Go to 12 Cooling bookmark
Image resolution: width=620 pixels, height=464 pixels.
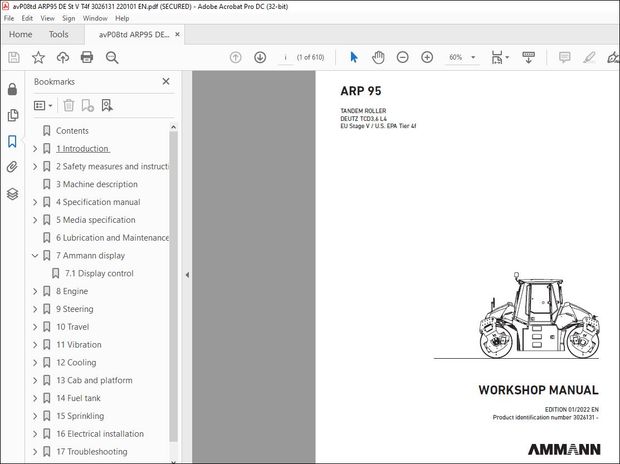tap(76, 362)
